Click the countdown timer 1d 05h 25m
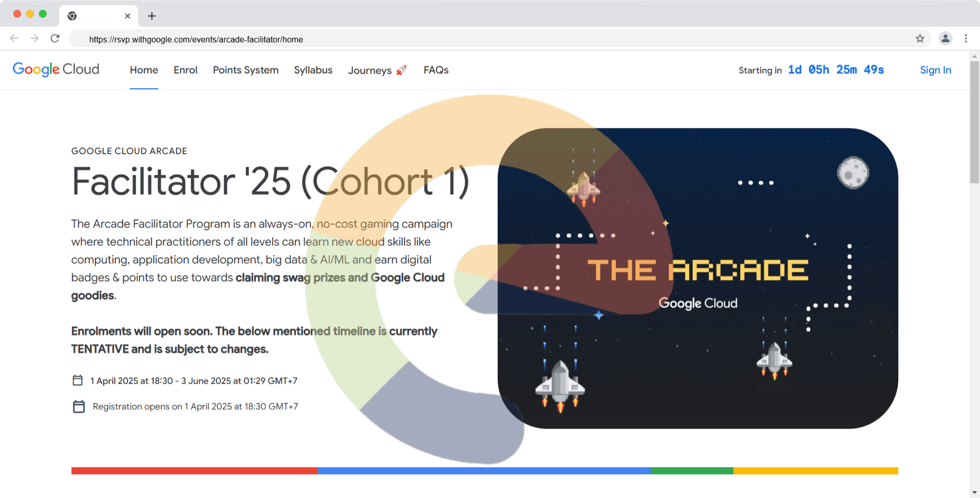The image size is (980, 498). (x=836, y=69)
